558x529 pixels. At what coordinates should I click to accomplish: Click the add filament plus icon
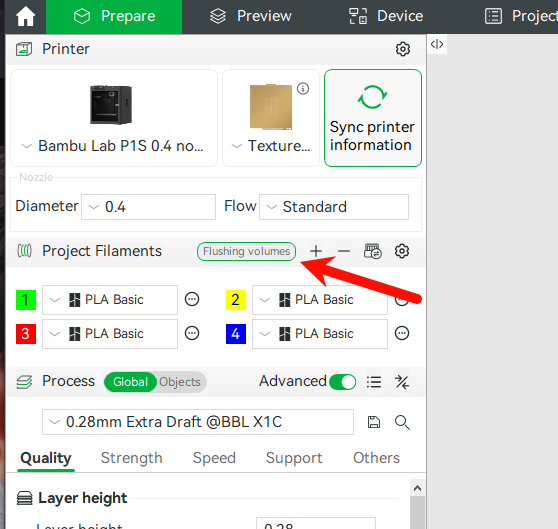pyautogui.click(x=316, y=251)
